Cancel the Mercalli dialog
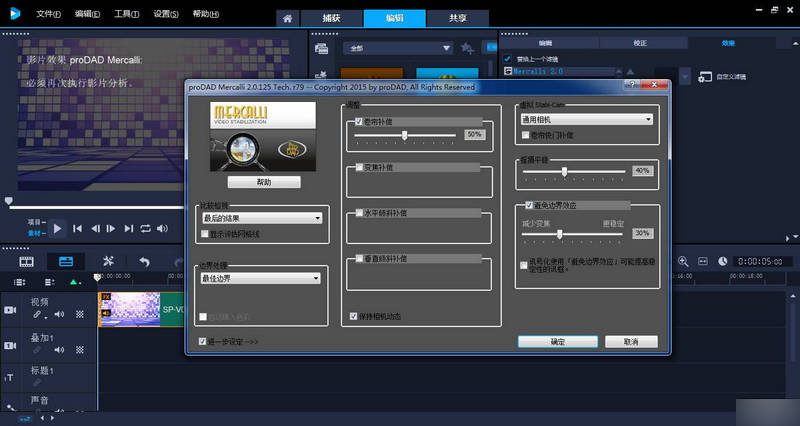This screenshot has width=800, height=426. pos(631,342)
